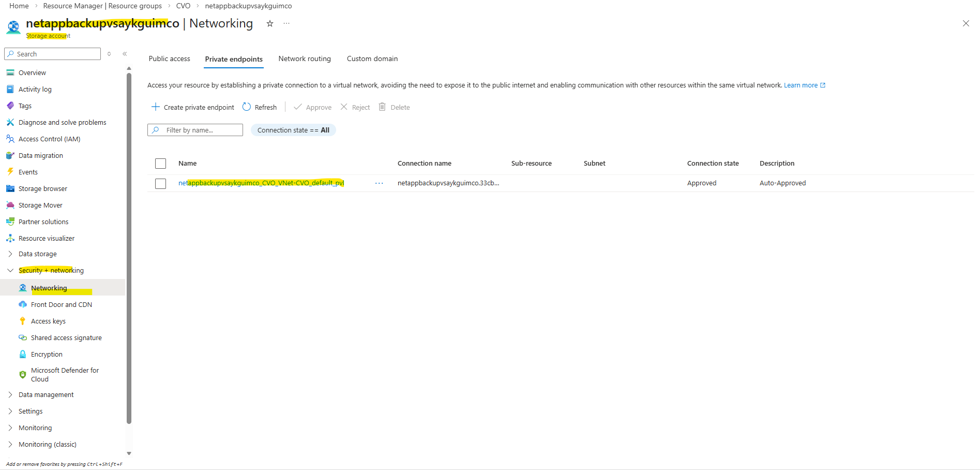980x470 pixels.
Task: Click the Access Control (IAM) icon
Action: pyautogui.click(x=10, y=139)
